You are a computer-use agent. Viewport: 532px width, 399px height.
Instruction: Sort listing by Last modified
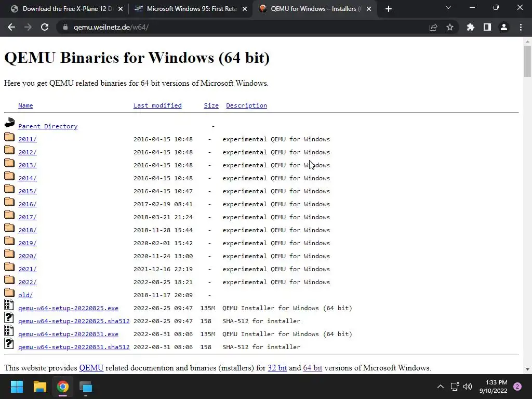[157, 105]
